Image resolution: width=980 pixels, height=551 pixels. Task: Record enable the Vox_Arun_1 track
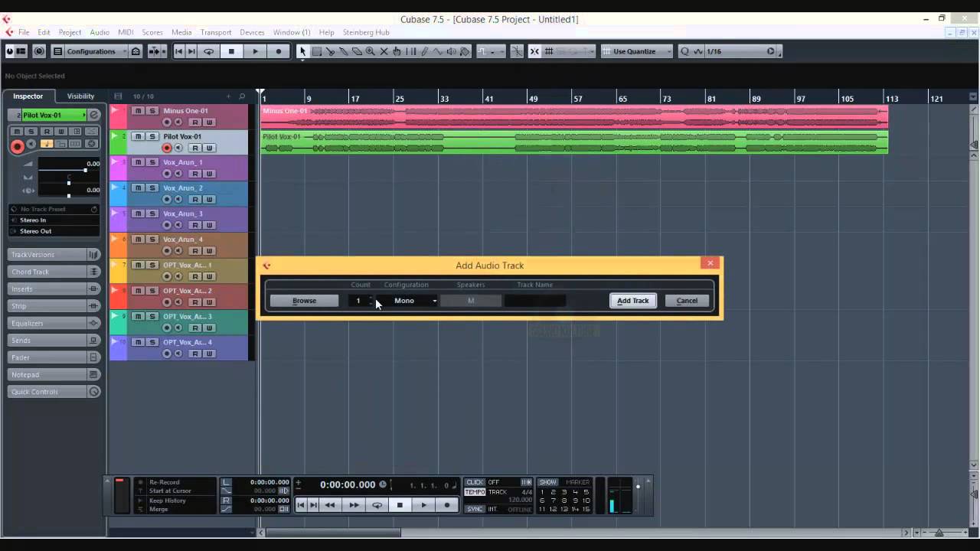tap(167, 174)
